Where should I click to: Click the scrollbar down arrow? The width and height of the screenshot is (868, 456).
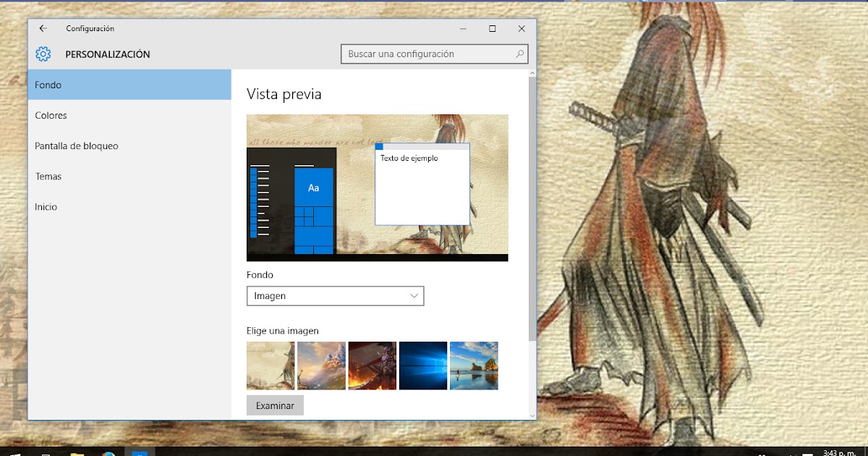[x=532, y=415]
